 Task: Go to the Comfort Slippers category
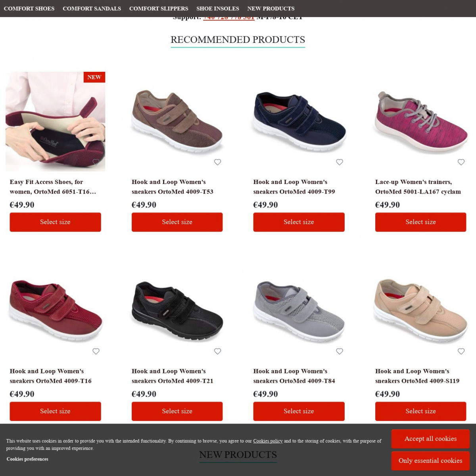pyautogui.click(x=159, y=8)
